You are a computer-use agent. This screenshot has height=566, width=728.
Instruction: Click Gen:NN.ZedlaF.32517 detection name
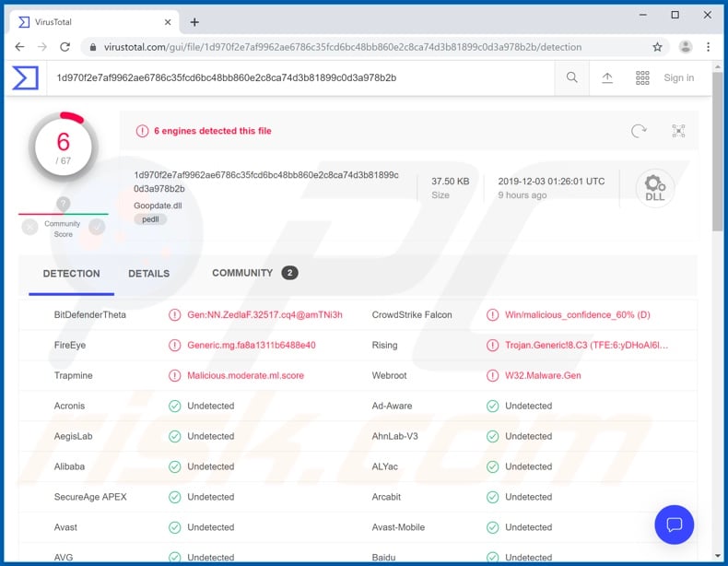click(x=264, y=315)
